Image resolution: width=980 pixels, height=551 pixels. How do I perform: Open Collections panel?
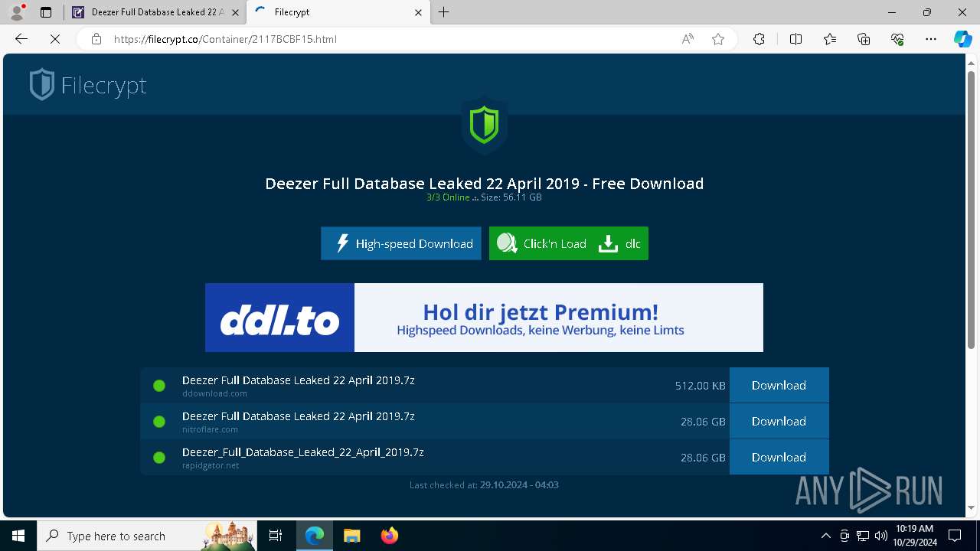click(x=864, y=39)
